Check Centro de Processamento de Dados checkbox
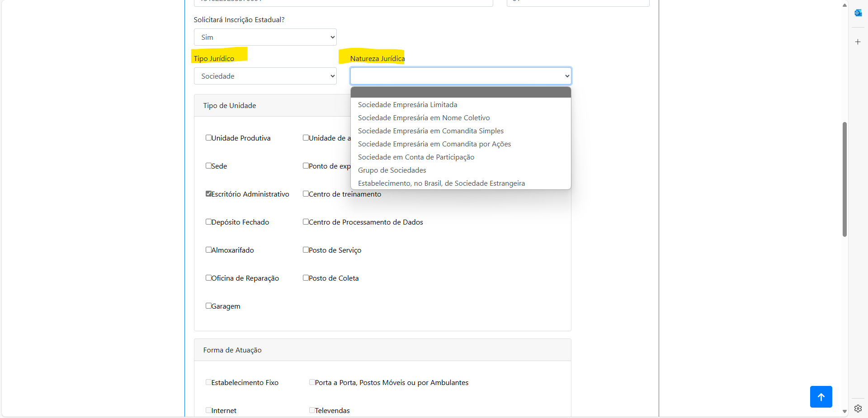The width and height of the screenshot is (868, 418). tap(306, 222)
